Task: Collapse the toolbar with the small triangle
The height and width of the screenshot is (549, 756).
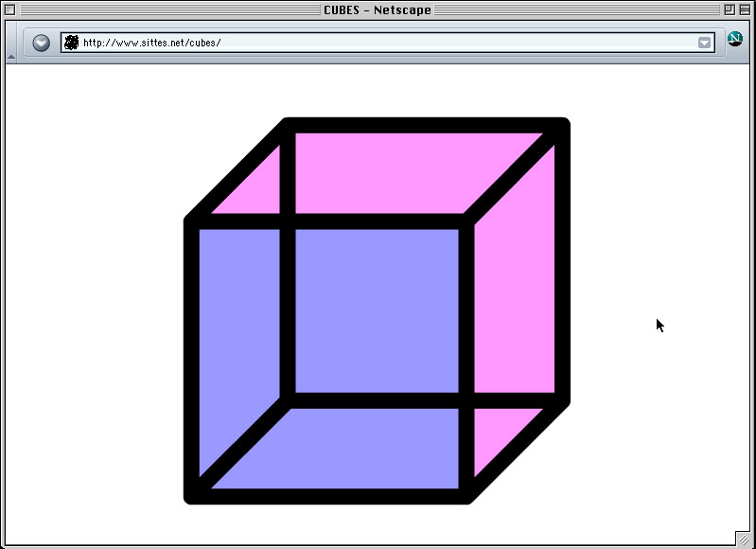Action: tap(10, 57)
